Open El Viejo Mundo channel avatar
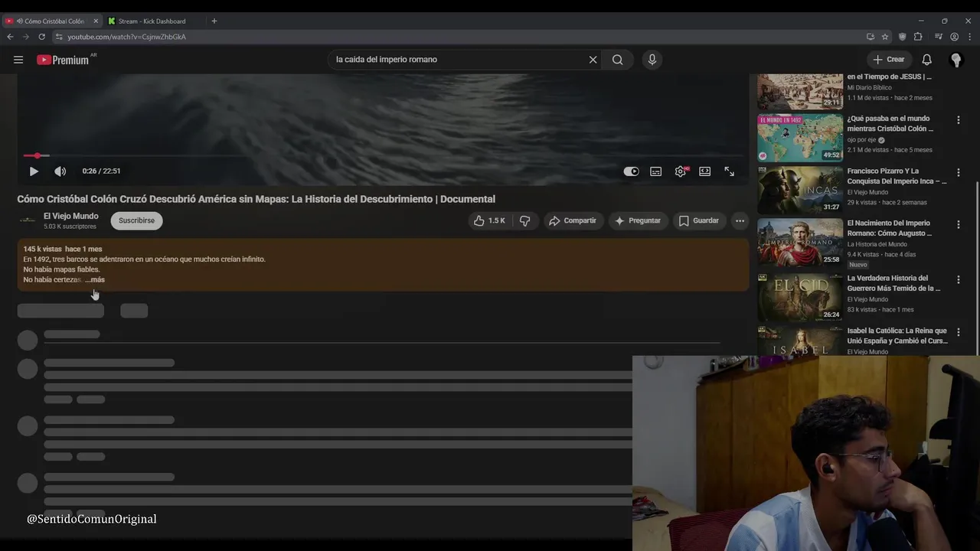This screenshot has height=551, width=980. 28,220
